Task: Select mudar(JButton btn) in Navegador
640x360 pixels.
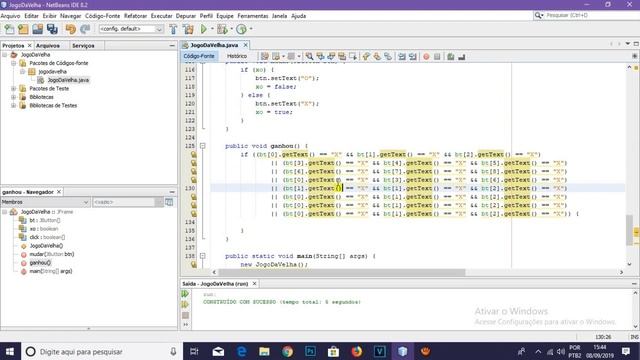Action: tap(51, 254)
